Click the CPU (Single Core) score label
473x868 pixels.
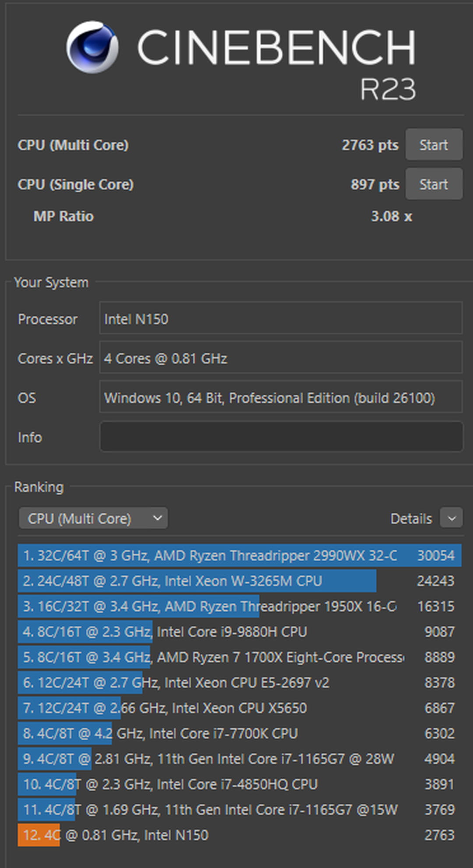point(75,184)
